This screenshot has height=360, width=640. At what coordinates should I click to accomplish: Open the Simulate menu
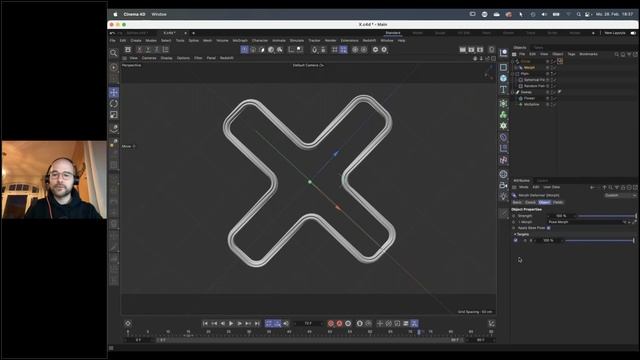[297, 41]
